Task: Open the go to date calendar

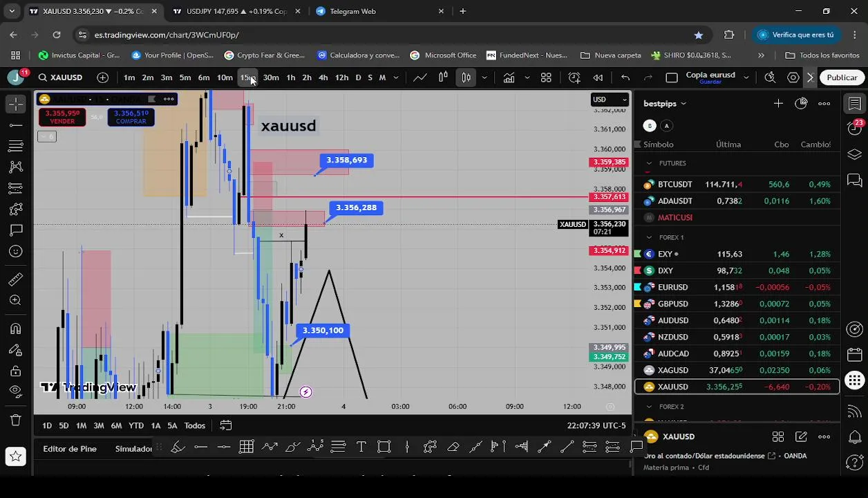Action: point(226,425)
